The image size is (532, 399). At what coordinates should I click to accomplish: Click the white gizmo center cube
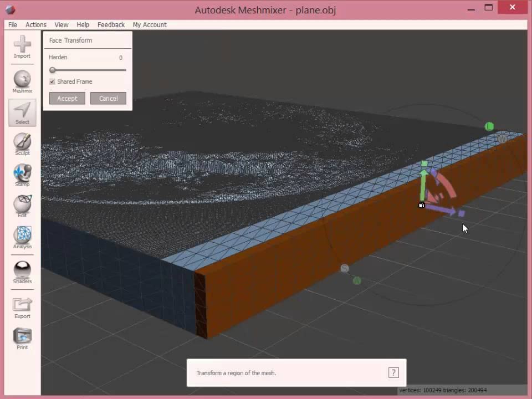[x=421, y=205]
